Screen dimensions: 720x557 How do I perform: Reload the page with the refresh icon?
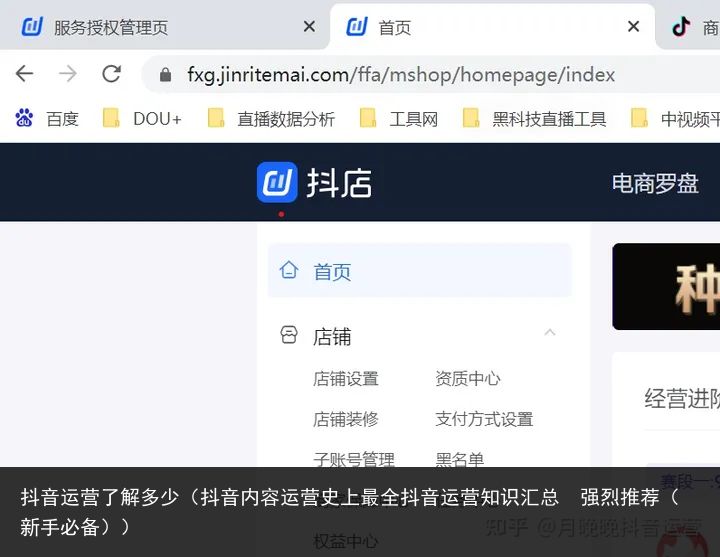point(112,73)
